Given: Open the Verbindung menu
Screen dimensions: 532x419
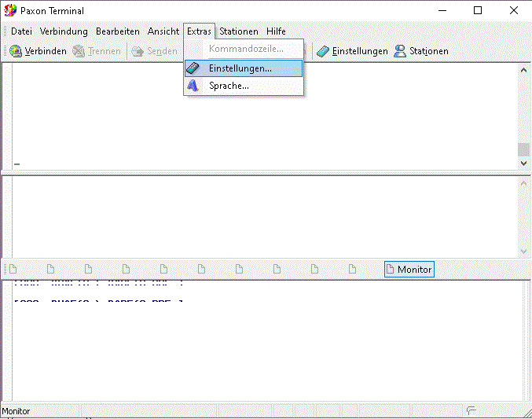Looking at the screenshot, I should tap(64, 31).
